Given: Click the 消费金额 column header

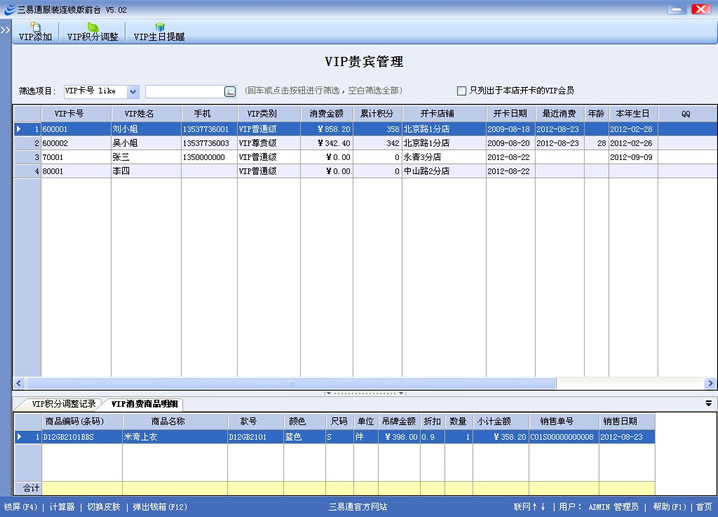Looking at the screenshot, I should click(x=326, y=114).
